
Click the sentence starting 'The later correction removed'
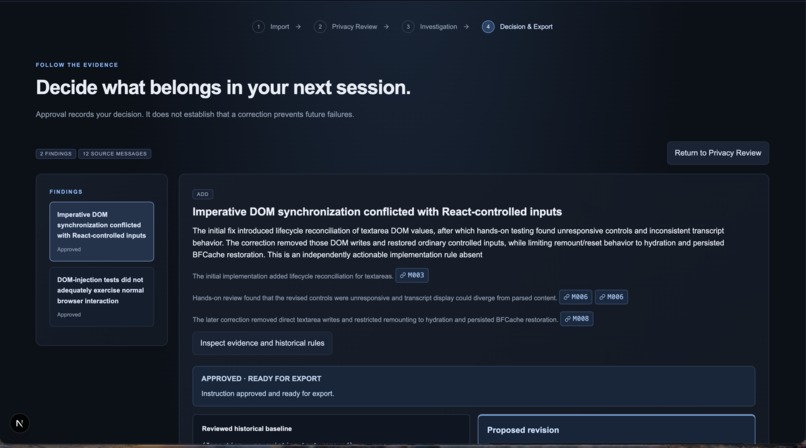pyautogui.click(x=375, y=320)
